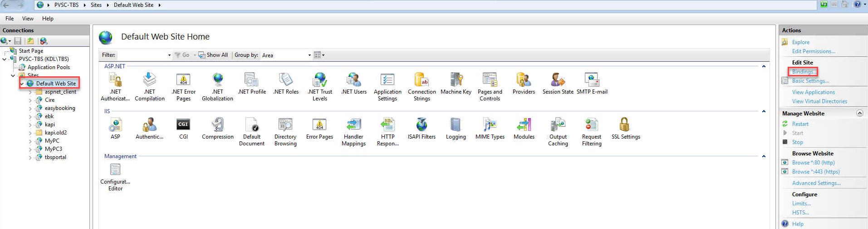868x229 pixels.
Task: Collapse the Manage Website panel section
Action: [x=859, y=113]
